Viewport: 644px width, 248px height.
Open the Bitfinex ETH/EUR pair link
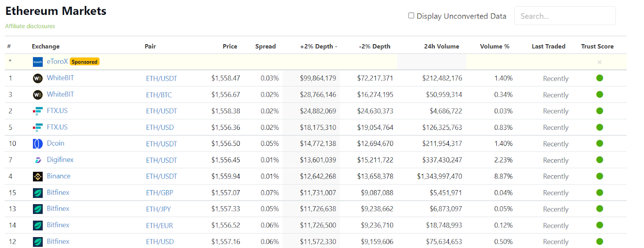pos(159,225)
